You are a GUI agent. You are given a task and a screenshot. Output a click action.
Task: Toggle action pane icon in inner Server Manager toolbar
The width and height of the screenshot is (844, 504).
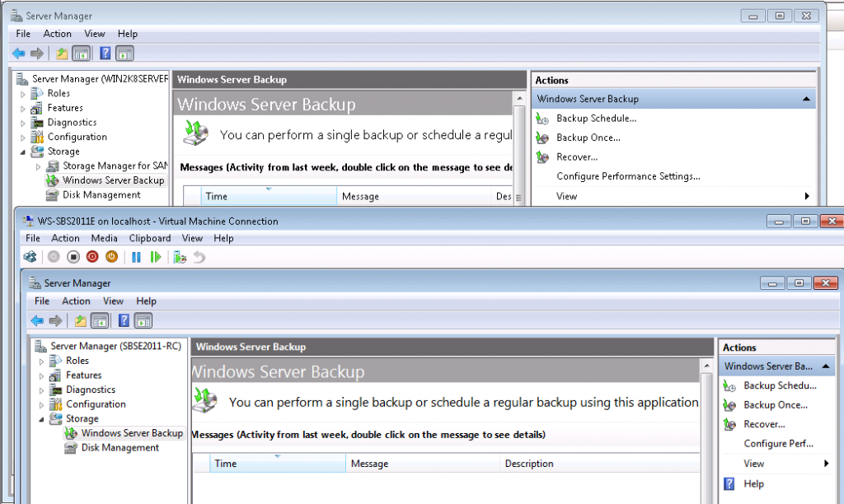pyautogui.click(x=143, y=320)
